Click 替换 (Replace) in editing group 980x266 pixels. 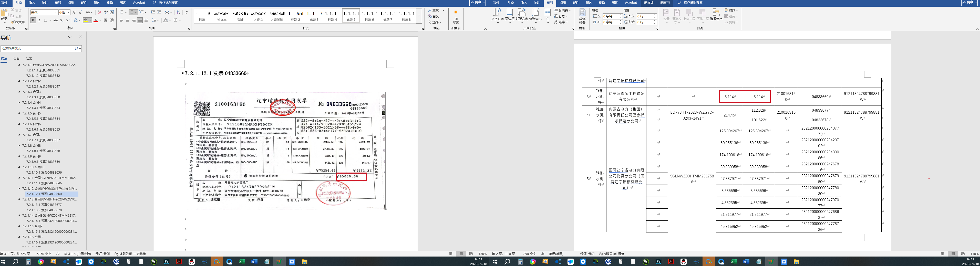point(433,16)
